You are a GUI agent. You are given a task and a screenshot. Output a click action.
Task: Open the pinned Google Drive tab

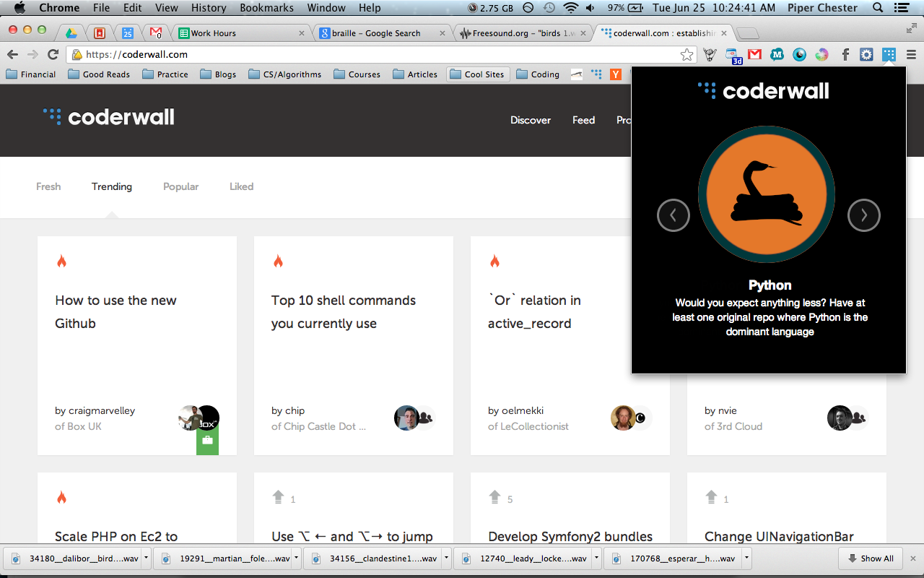click(71, 33)
